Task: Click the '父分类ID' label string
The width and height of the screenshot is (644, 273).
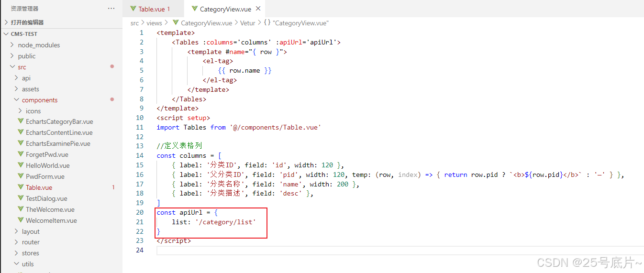Action: [226, 175]
